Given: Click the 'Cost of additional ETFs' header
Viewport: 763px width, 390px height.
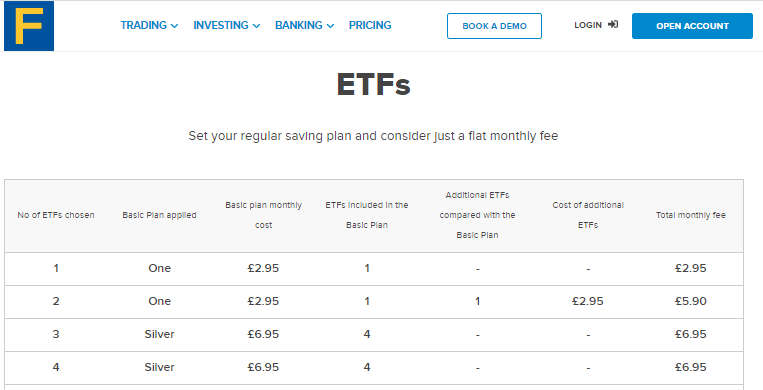Looking at the screenshot, I should (x=588, y=215).
